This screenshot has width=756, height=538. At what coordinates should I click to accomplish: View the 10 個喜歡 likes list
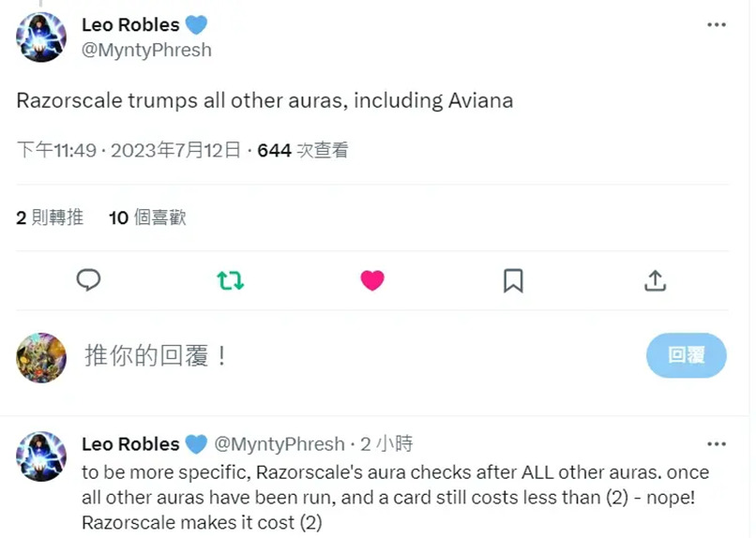147,217
